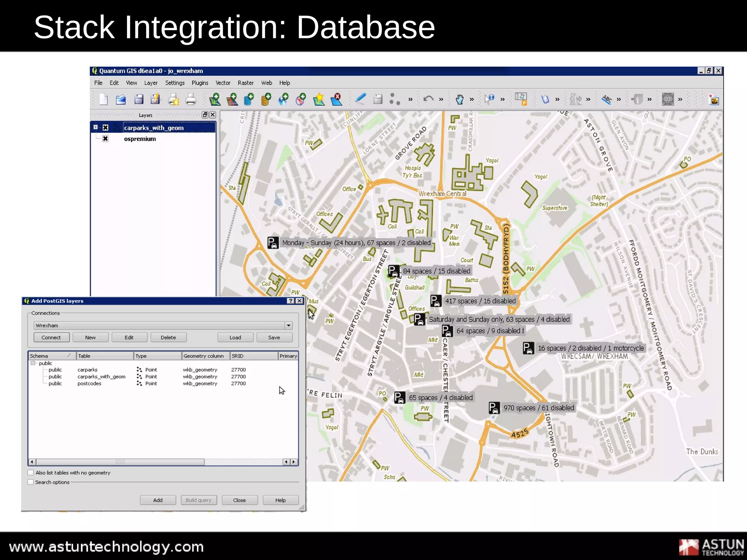Click the greyed Save Edits floppy icon

pyautogui.click(x=378, y=99)
